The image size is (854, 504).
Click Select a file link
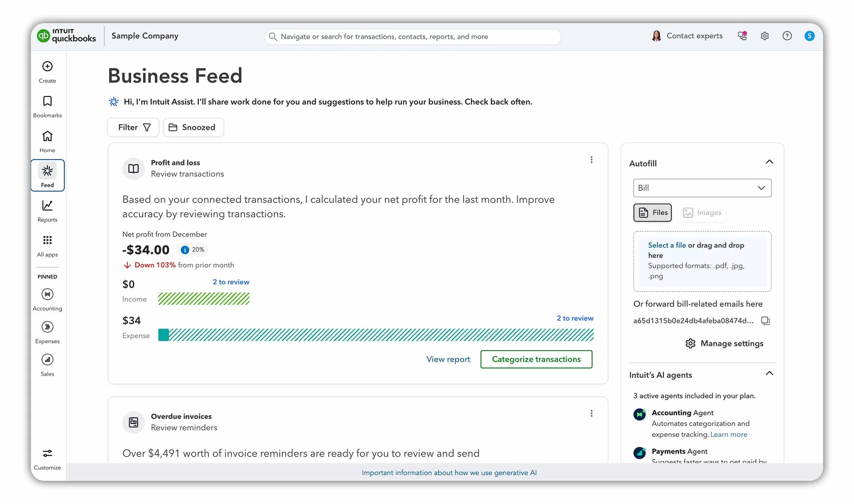(x=667, y=245)
